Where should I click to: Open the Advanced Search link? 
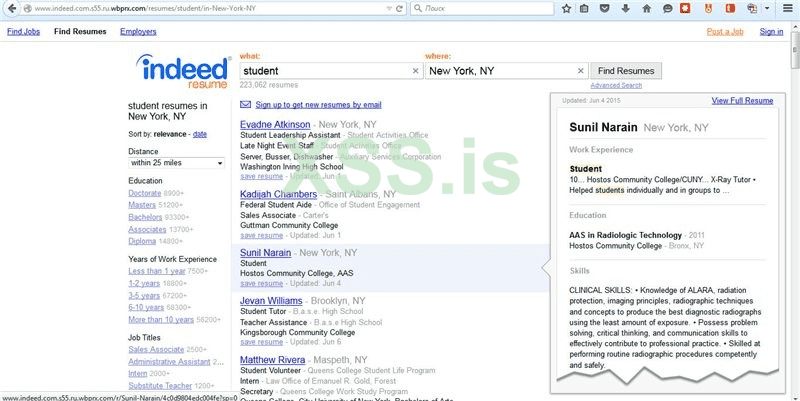[x=616, y=85]
